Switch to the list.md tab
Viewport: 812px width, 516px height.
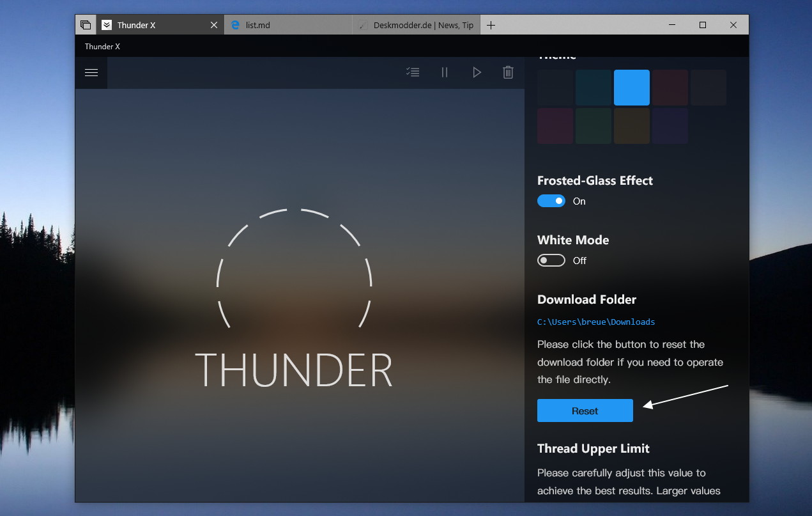(288, 25)
